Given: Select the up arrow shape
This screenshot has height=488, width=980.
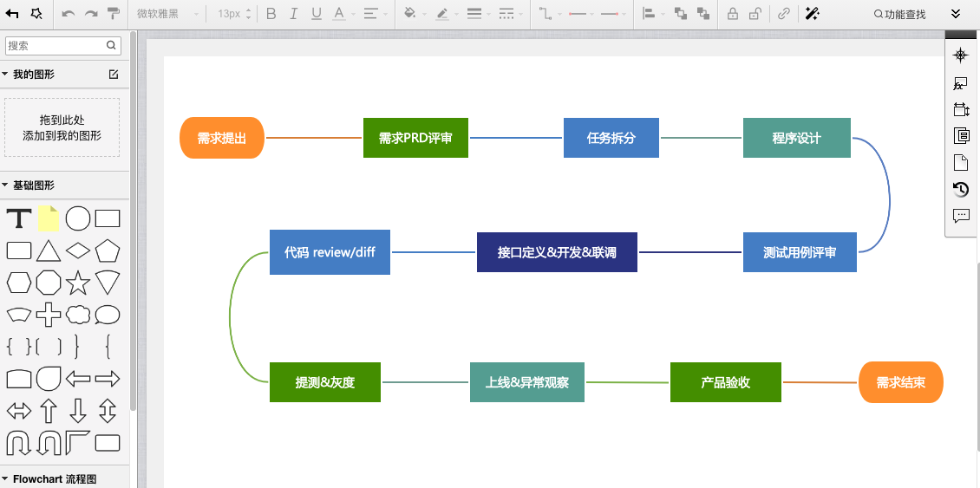Looking at the screenshot, I should pyautogui.click(x=48, y=411).
